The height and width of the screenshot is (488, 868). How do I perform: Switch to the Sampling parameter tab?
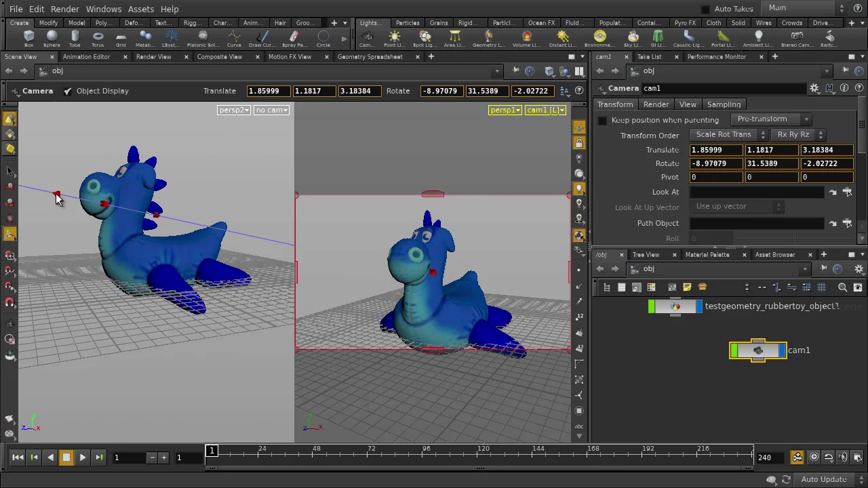pos(724,104)
